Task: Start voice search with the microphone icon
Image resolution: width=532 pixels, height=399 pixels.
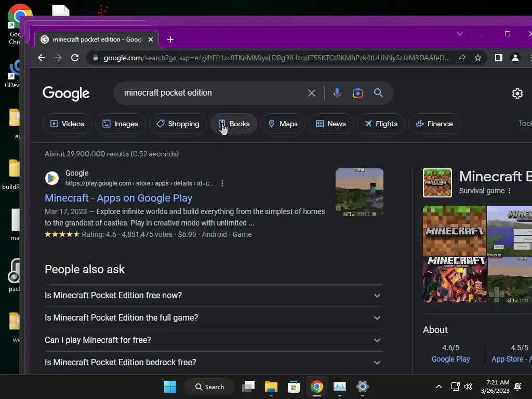Action: pyautogui.click(x=337, y=93)
